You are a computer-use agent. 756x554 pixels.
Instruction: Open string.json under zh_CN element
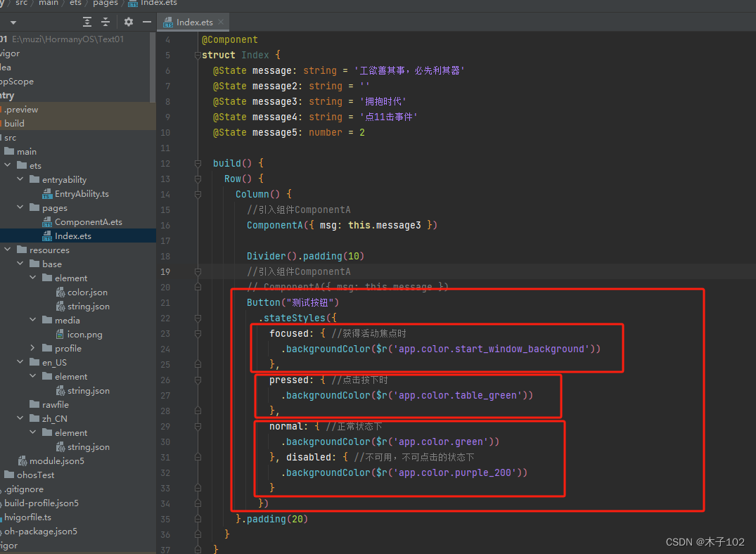tap(88, 447)
